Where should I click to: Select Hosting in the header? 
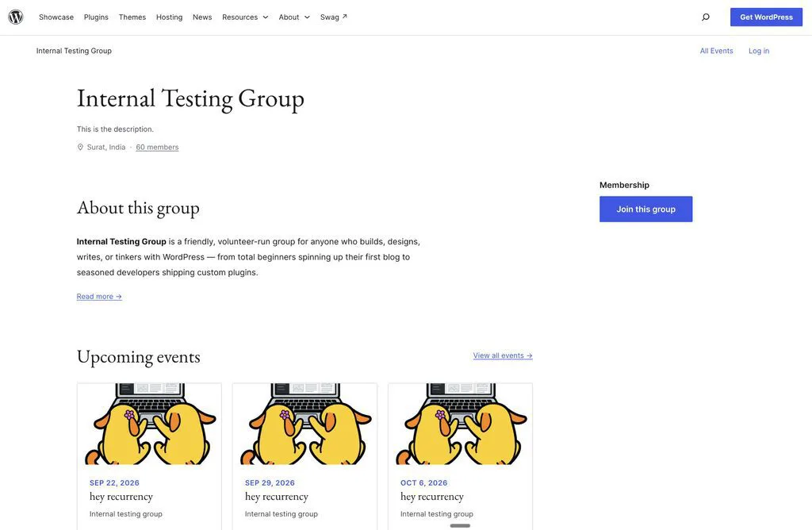[x=170, y=17]
